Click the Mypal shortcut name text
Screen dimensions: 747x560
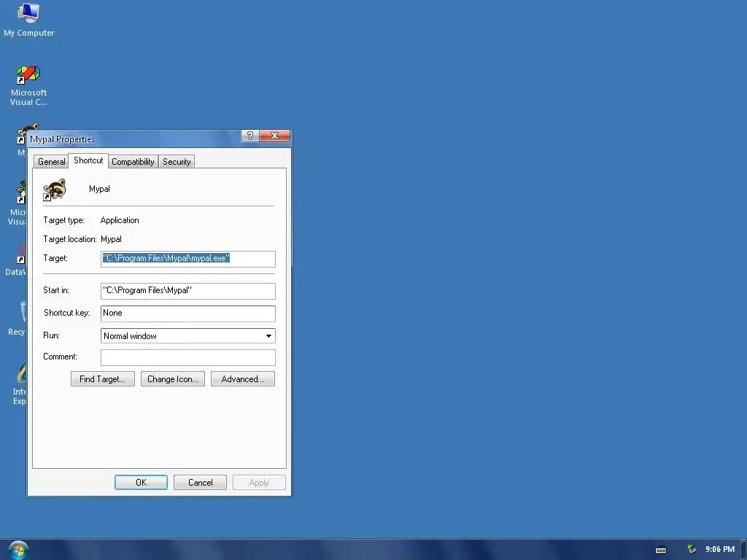(99, 189)
